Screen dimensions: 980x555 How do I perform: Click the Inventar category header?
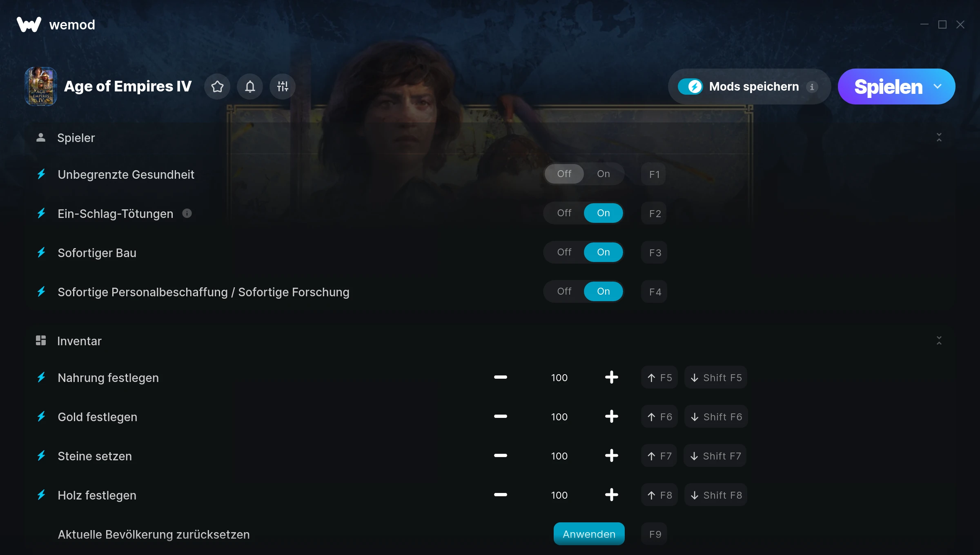(x=79, y=341)
